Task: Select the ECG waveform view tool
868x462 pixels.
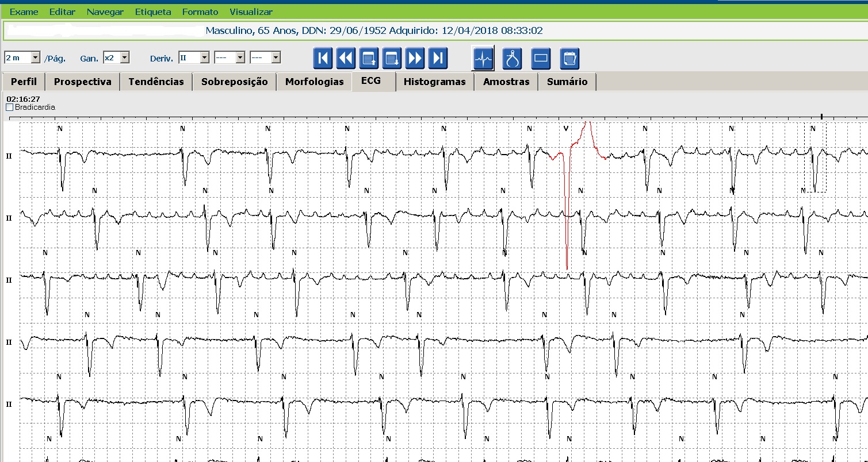Action: point(483,57)
